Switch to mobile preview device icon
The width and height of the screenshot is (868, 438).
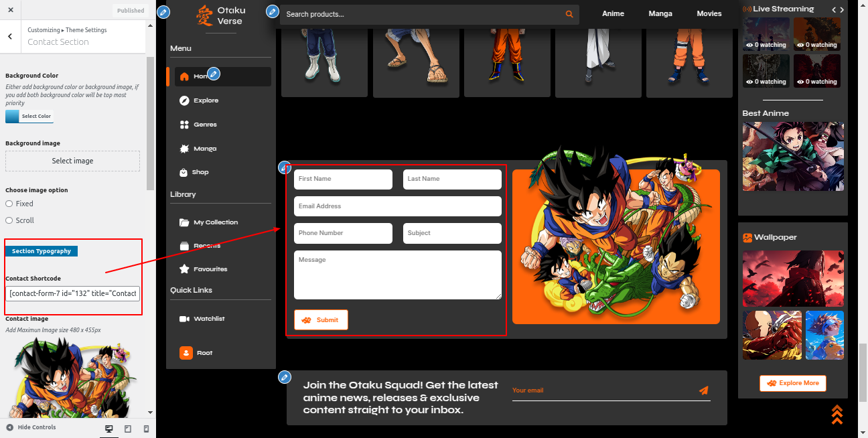coord(146,429)
